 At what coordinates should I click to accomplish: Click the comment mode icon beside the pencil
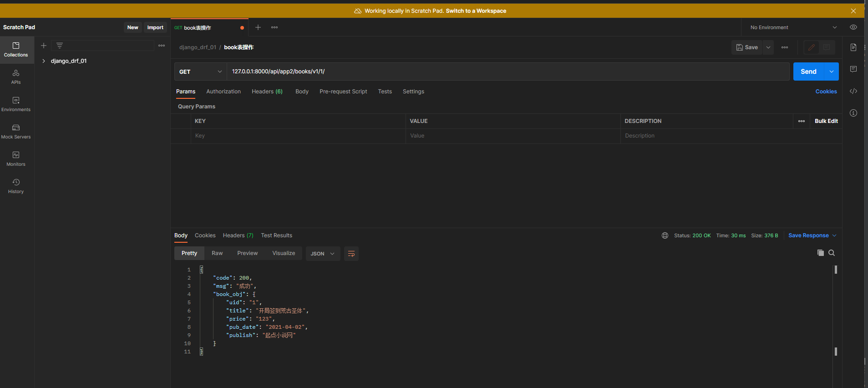(827, 47)
